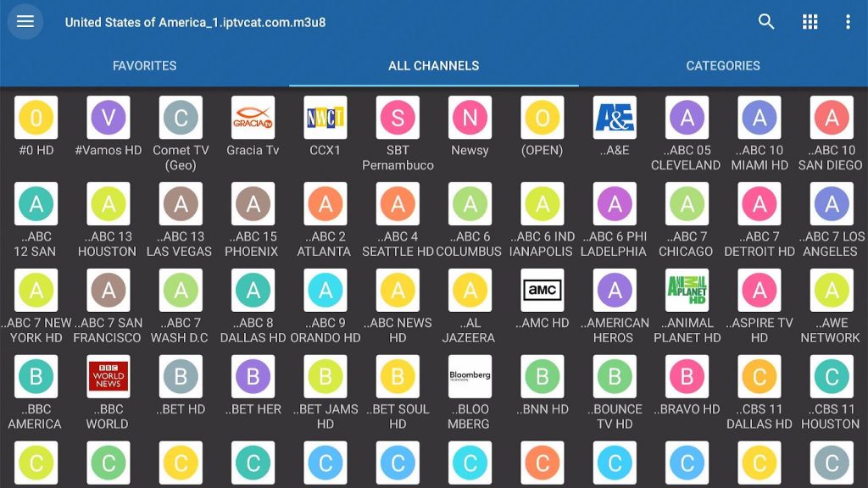Open ABC 10 San Diego channel
The height and width of the screenshot is (488, 868).
832,118
